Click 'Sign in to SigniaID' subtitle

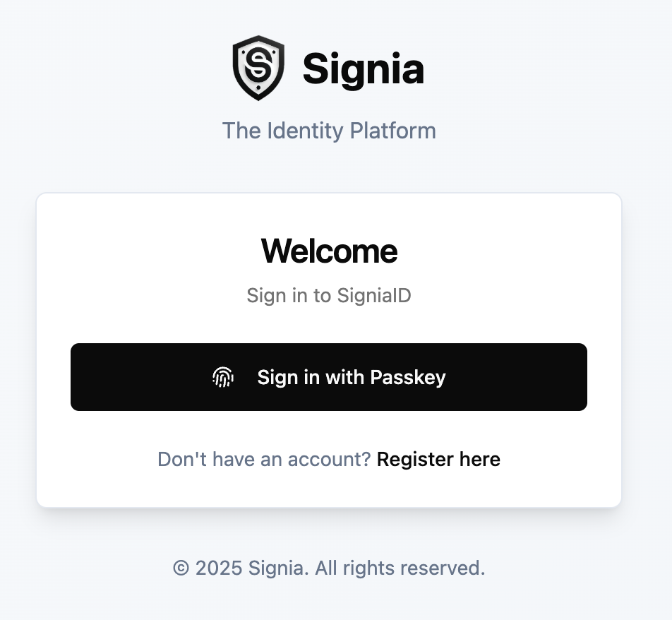[329, 296]
